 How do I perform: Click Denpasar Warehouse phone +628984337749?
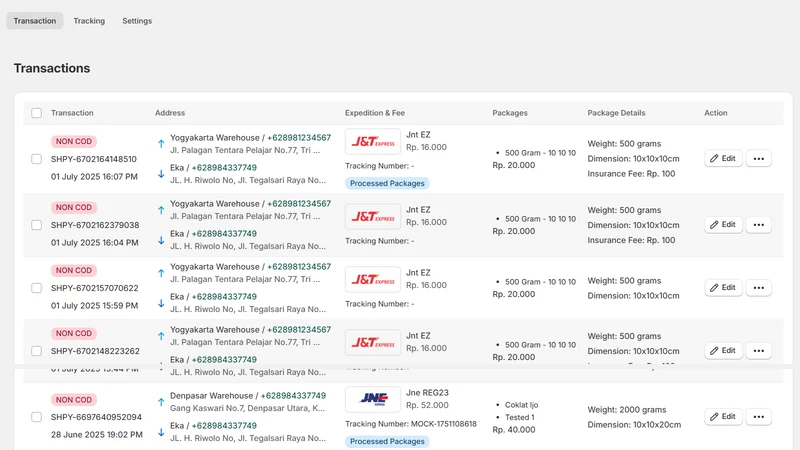pos(293,396)
